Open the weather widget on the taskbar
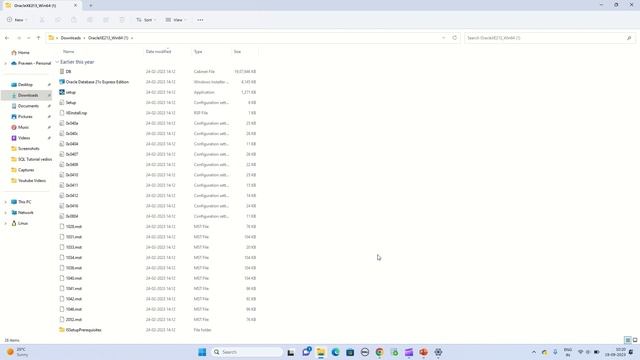Image resolution: width=640 pixels, height=360 pixels. coord(17,352)
